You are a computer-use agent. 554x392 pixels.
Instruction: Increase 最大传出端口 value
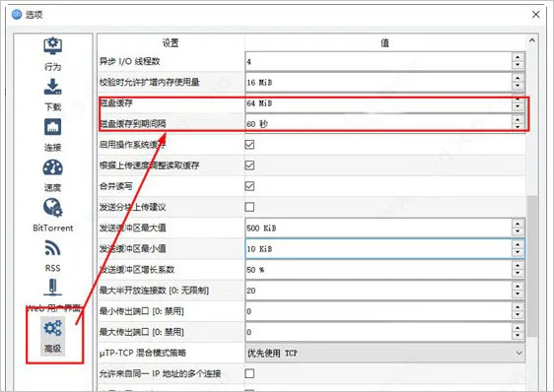pos(518,328)
